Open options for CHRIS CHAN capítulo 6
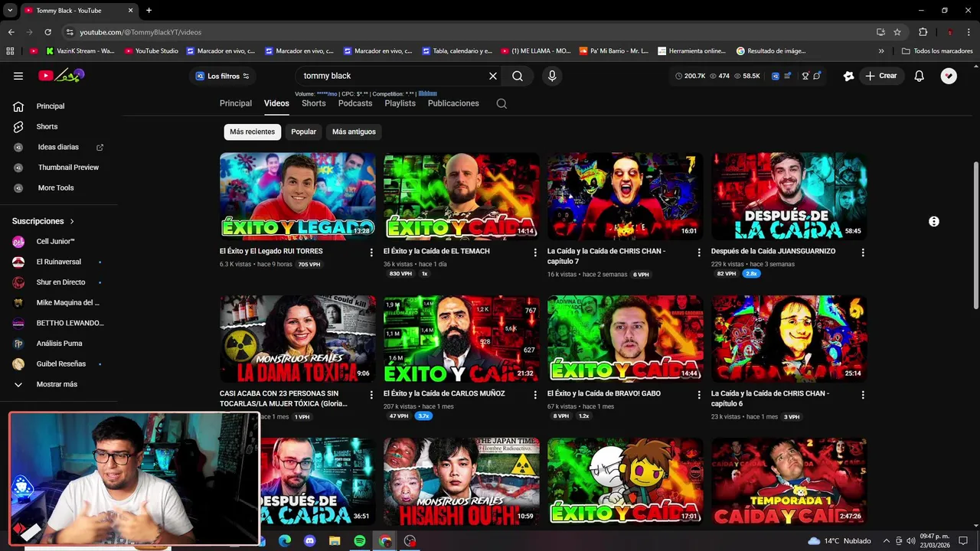Screen dimensions: 980x551 (x=863, y=395)
